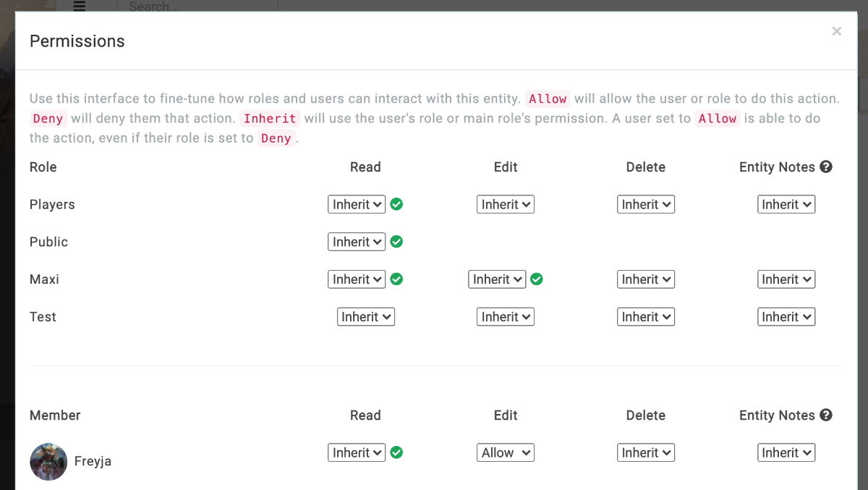Viewport: 868px width, 490px height.
Task: Click green checkmark beside Maxi Edit
Action: [536, 279]
